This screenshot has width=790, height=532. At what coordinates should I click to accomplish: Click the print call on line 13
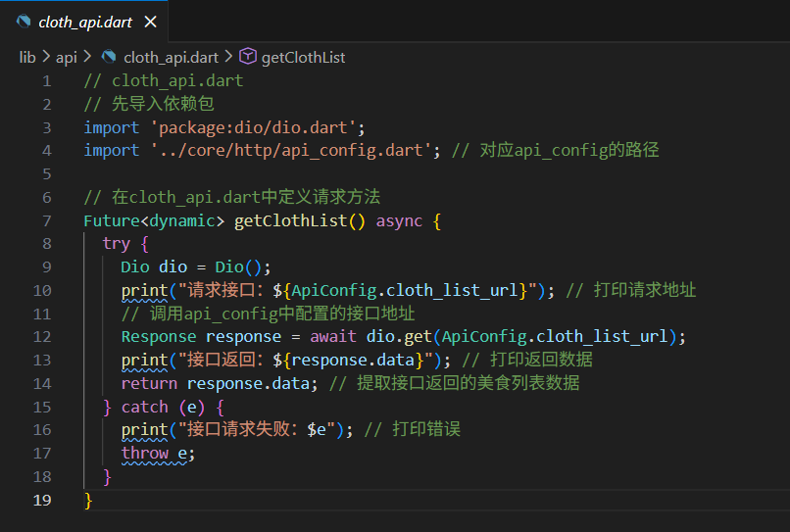pos(144,361)
